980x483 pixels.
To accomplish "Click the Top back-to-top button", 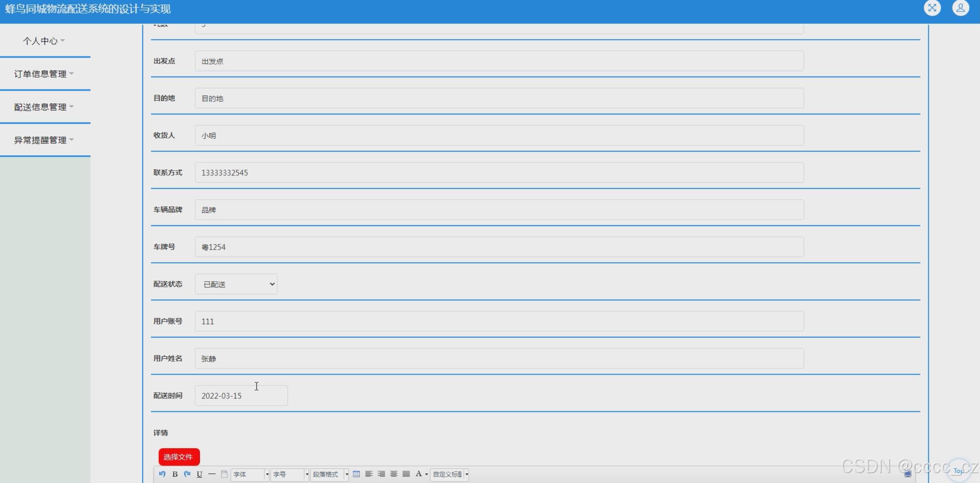I will click(958, 471).
